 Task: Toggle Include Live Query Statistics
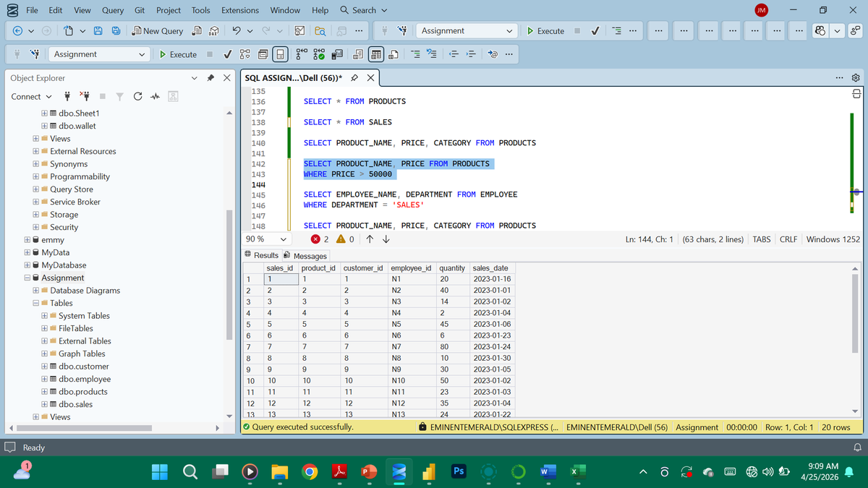pos(319,54)
